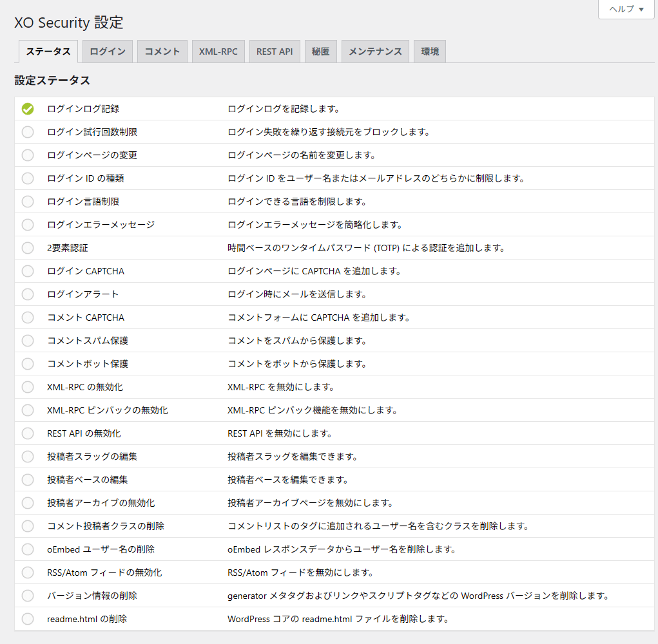Click status circle for コメント投稿者クラスの削除

(x=28, y=526)
